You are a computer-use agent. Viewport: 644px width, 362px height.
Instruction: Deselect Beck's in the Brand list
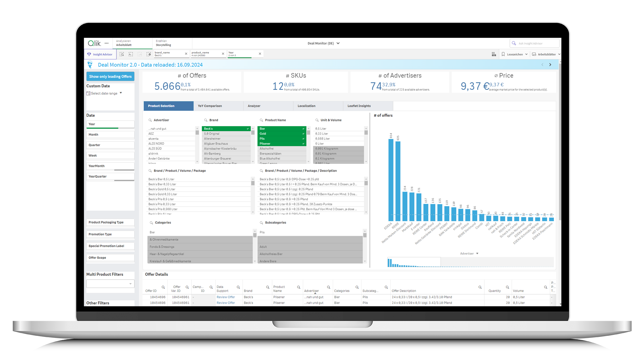tap(226, 129)
